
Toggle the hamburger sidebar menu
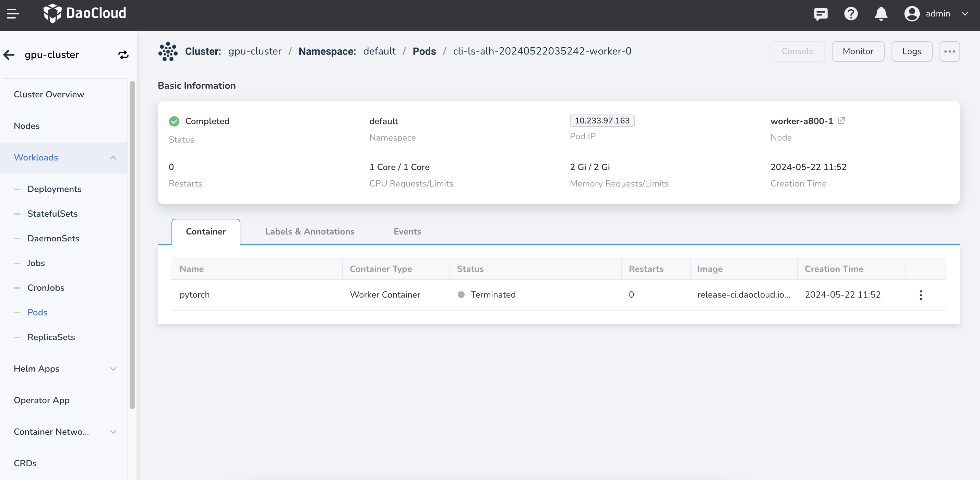[x=13, y=14]
